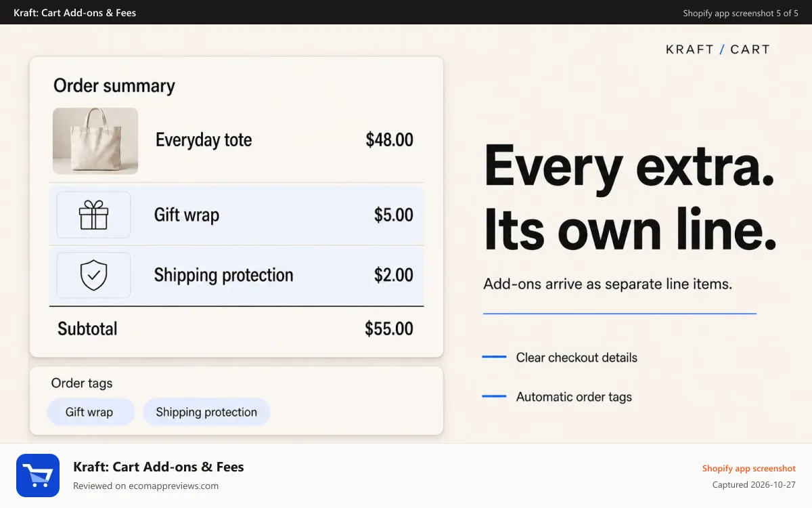Click the Order tags heading

coord(82,383)
